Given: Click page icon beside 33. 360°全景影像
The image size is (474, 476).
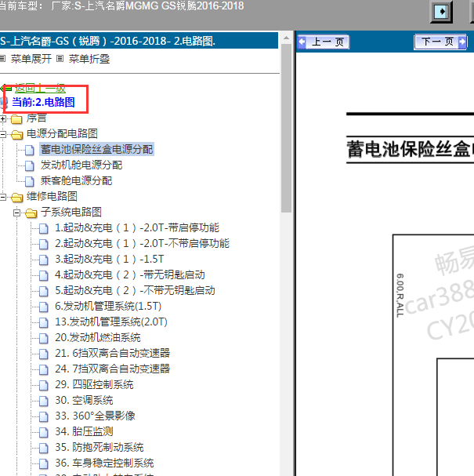Looking at the screenshot, I should [x=44, y=417].
